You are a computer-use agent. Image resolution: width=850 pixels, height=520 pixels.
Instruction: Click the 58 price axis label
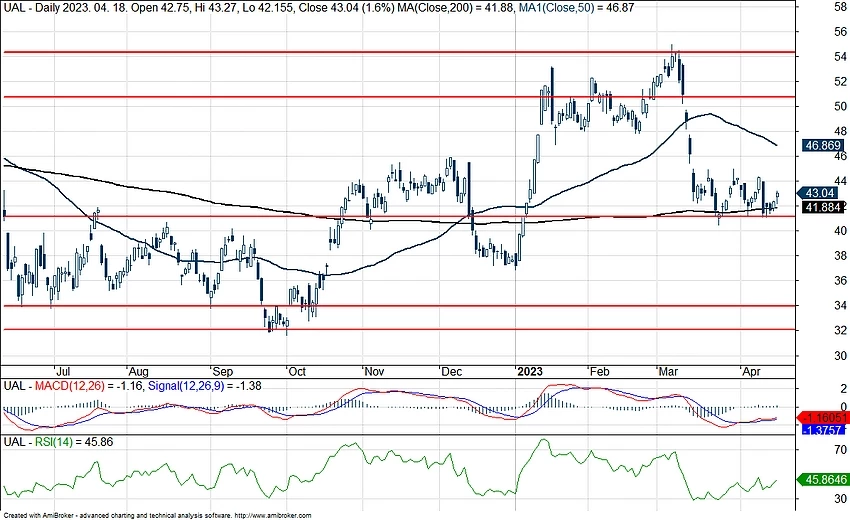[840, 7]
